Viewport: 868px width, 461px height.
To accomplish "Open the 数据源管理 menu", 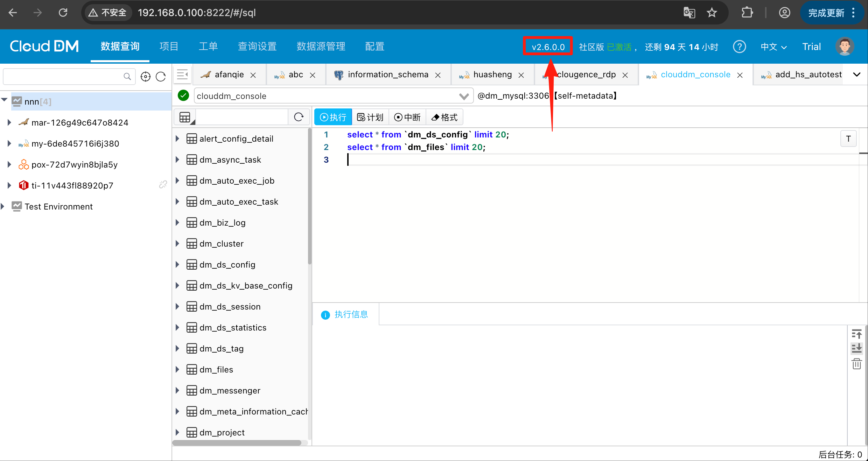I will (x=321, y=47).
